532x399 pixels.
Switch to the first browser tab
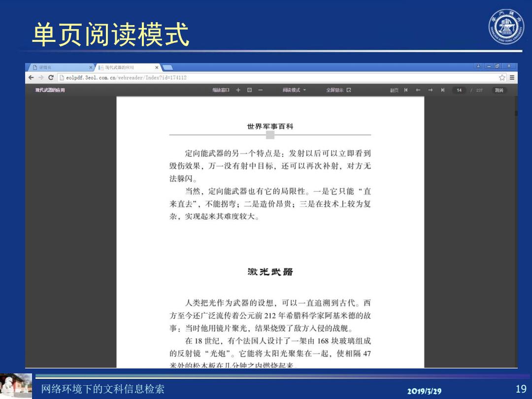pyautogui.click(x=61, y=67)
